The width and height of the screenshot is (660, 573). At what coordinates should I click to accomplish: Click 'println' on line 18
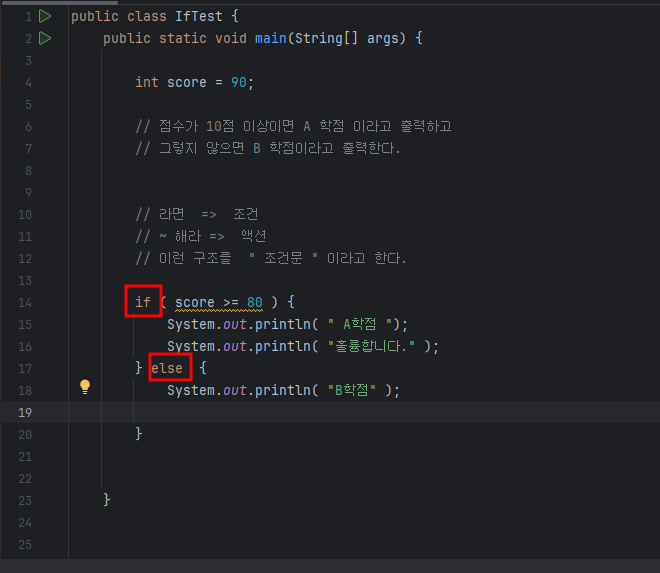tap(283, 390)
